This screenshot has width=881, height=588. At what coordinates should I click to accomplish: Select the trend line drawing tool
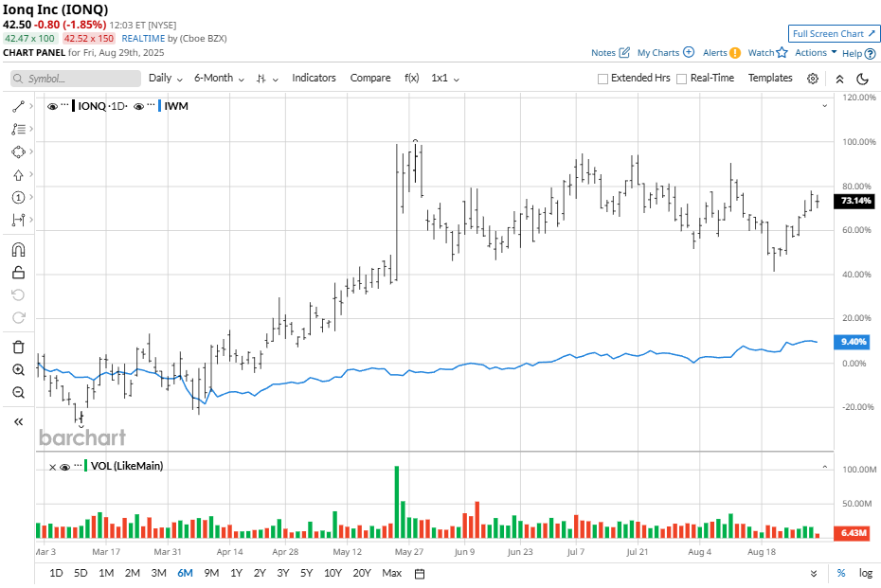click(18, 106)
